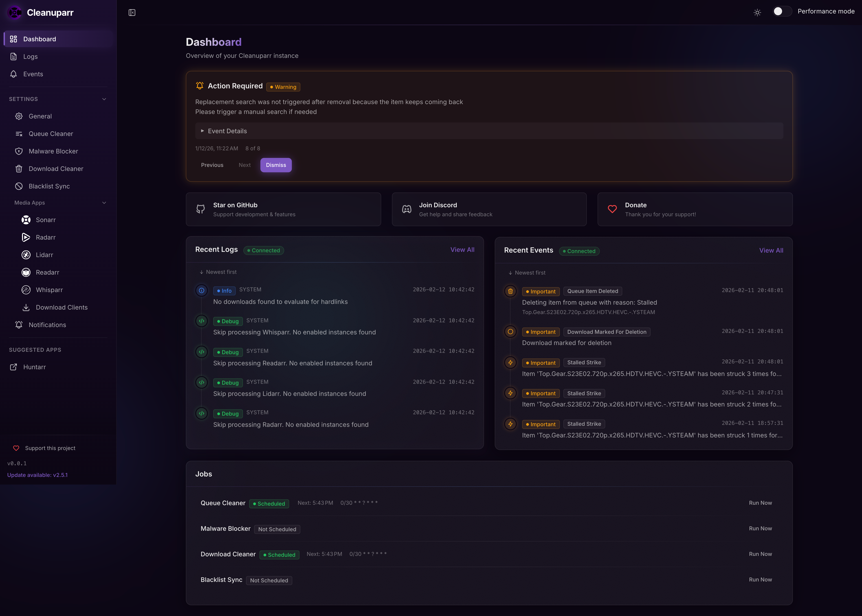Viewport: 862px width, 616px height.
Task: Click the Blacklist Sync sidebar icon
Action: click(19, 186)
